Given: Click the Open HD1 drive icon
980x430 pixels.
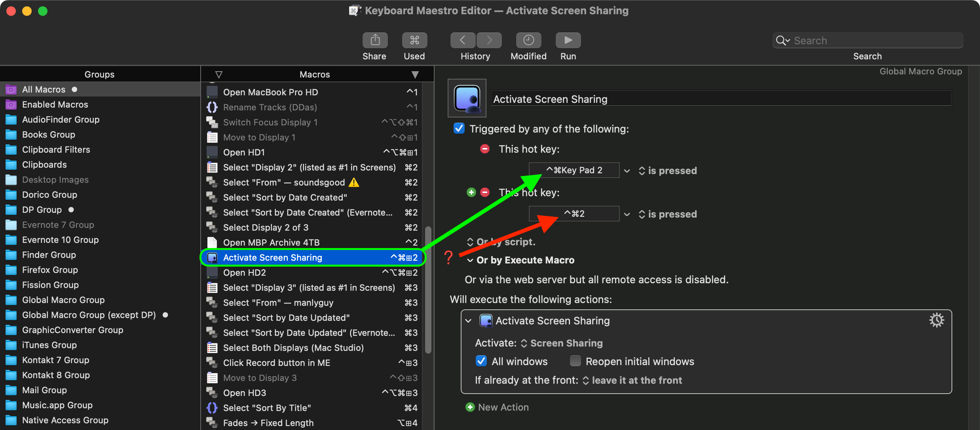Looking at the screenshot, I should click(x=213, y=152).
